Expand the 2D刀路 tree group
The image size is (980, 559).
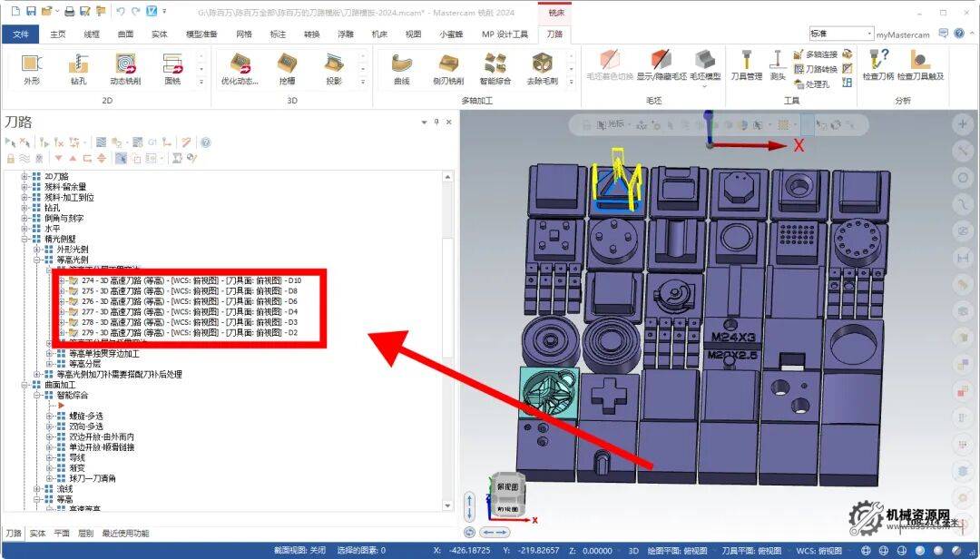(x=25, y=176)
